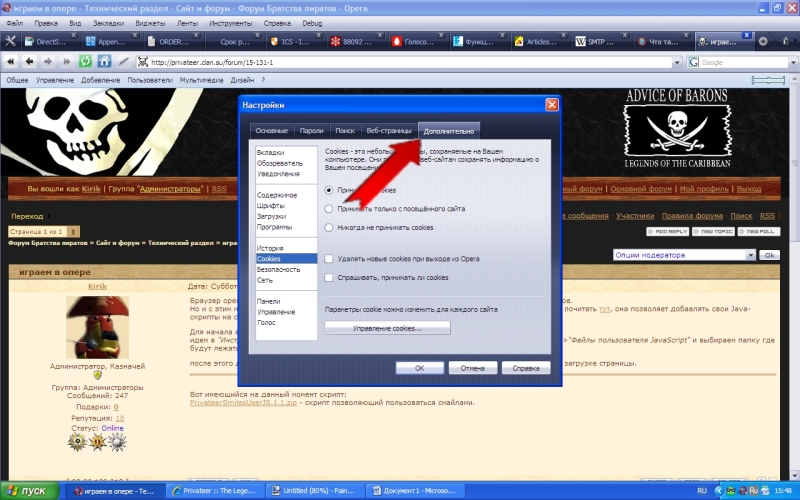Screen dimensions: 800x500
Task: Switch to the ICS - I... tab
Action: click(295, 42)
